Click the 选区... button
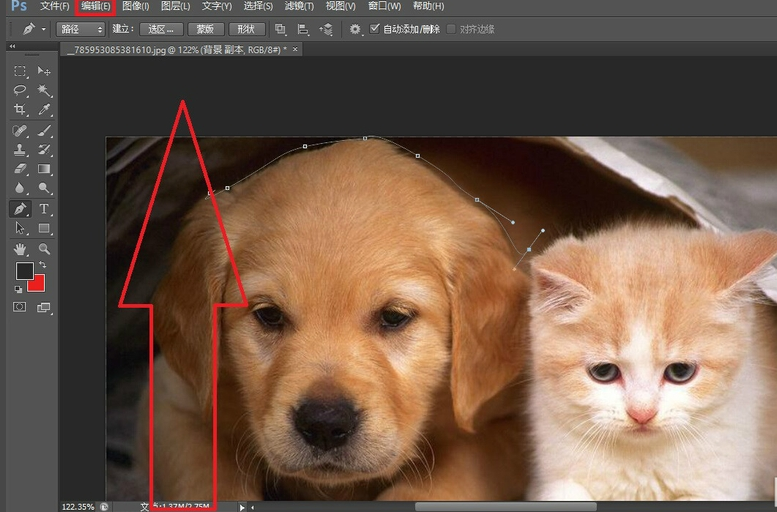This screenshot has width=777, height=512. [162, 29]
